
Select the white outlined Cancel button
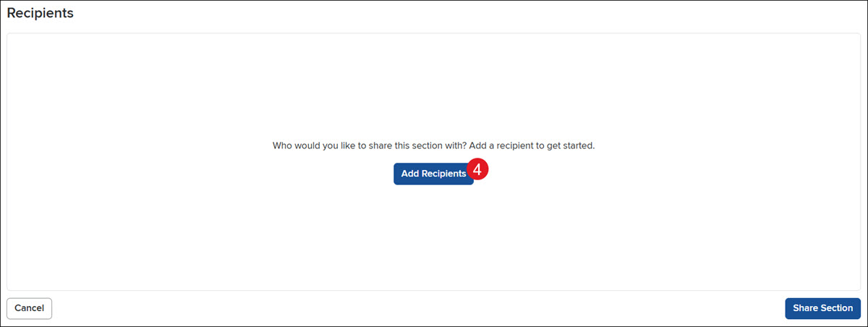[x=29, y=308]
